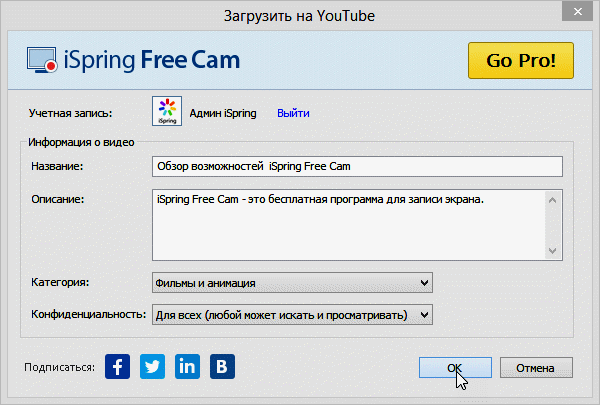600x405 pixels.
Task: Click the Учетная запись label
Action: (70, 113)
